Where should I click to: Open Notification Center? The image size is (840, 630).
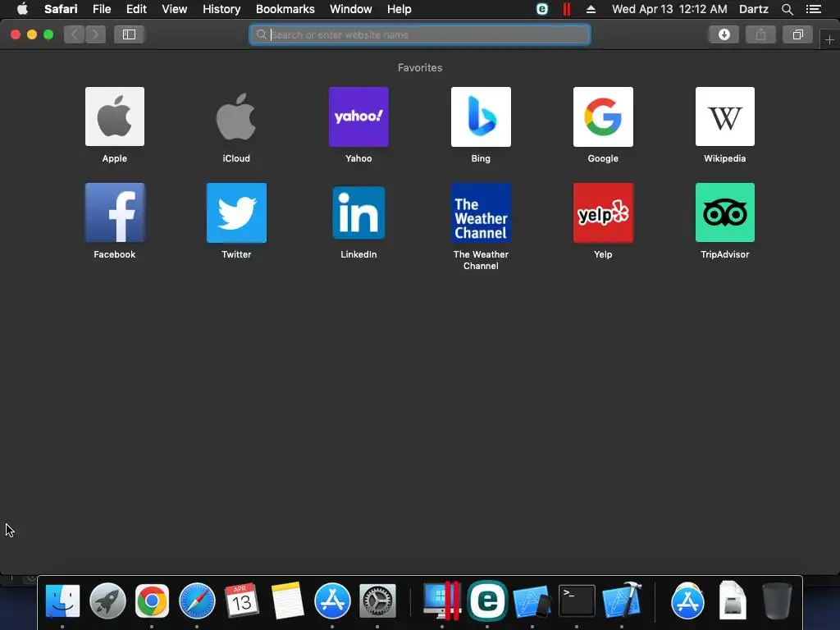[x=814, y=9]
